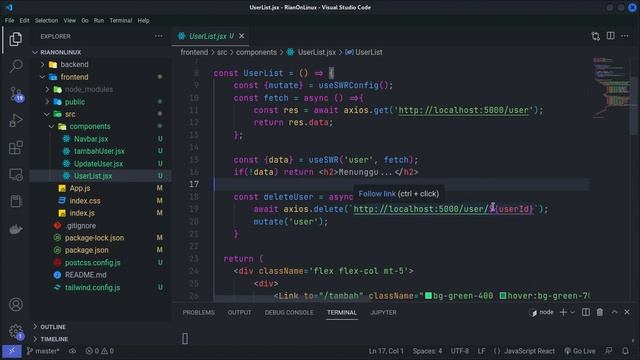This screenshot has height=360, width=640.
Task: Open tambahUser.jsx in the explorer
Action: pos(100,151)
